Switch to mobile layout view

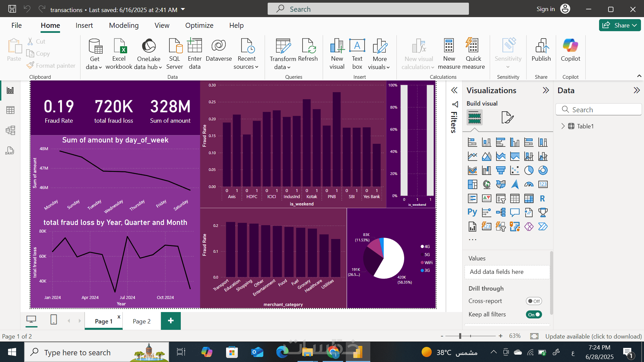click(54, 320)
